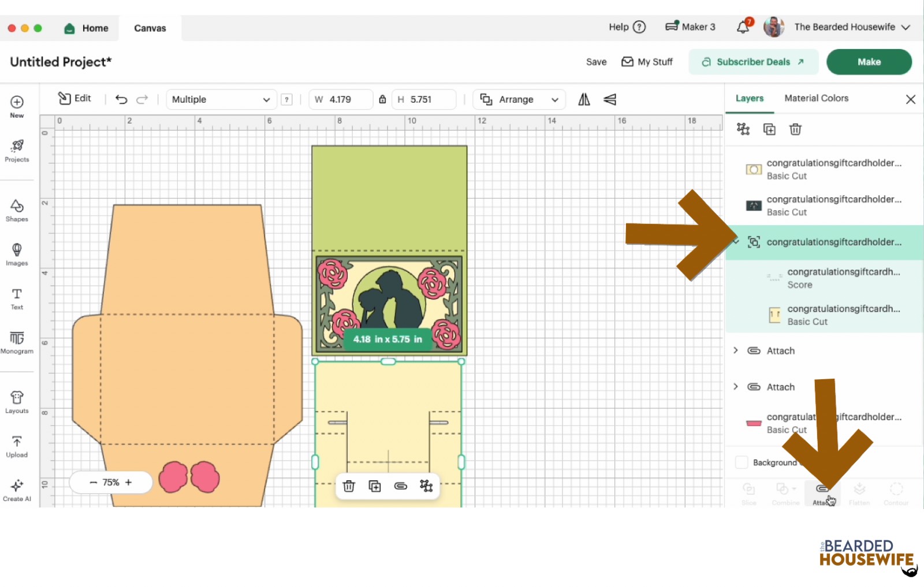924x587 pixels.
Task: Open the notifications bell
Action: tap(743, 27)
